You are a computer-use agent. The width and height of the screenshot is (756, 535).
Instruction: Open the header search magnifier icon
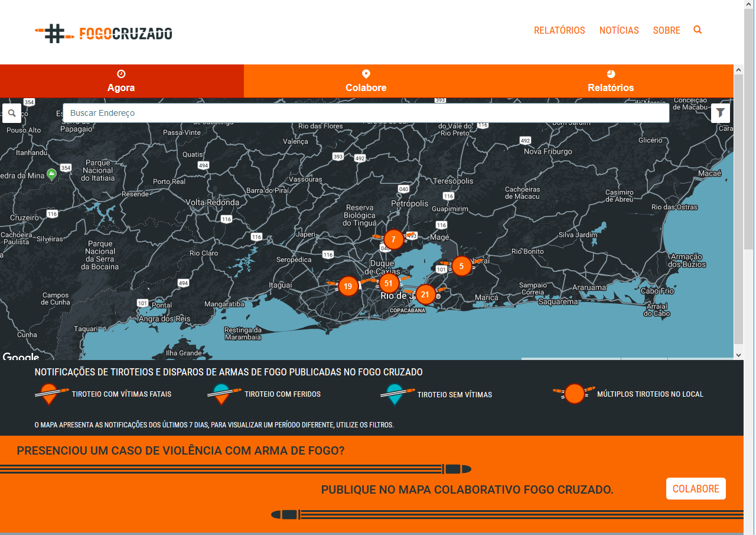(698, 30)
